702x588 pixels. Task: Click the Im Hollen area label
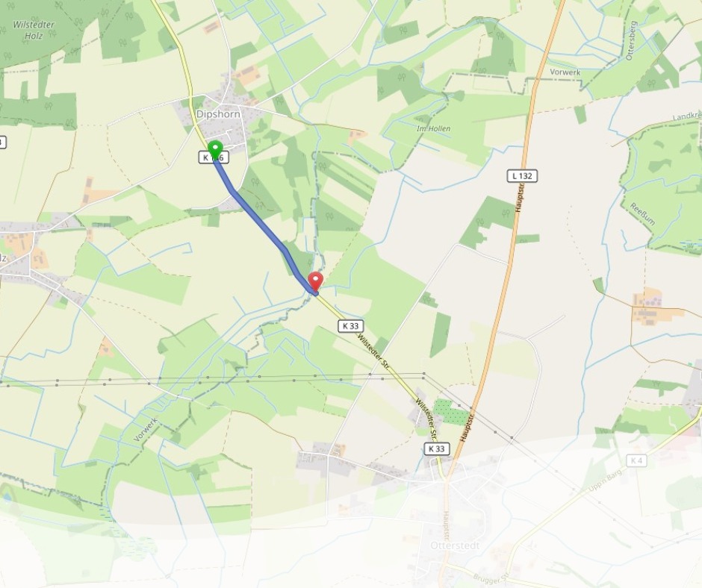tap(433, 129)
